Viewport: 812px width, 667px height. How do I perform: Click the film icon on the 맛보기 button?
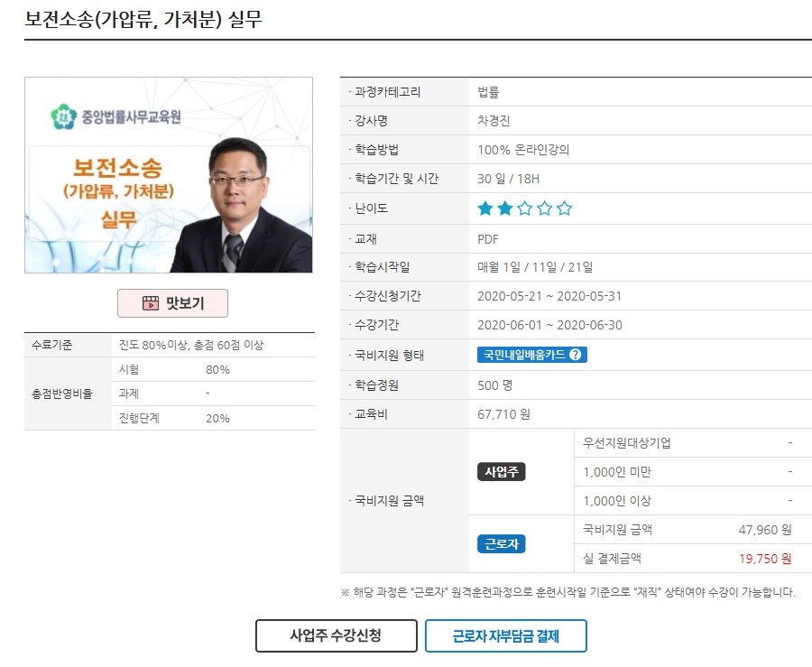pyautogui.click(x=150, y=303)
